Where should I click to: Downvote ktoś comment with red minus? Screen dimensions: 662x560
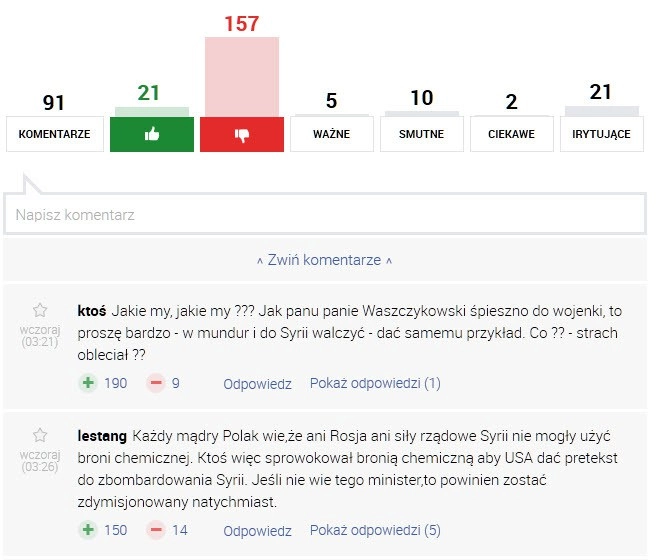[156, 383]
